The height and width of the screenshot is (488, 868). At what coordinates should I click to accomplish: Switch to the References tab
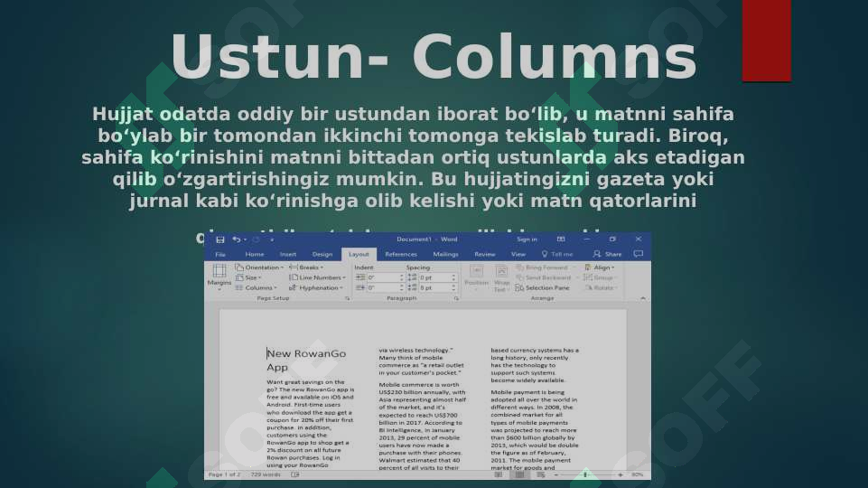point(401,254)
